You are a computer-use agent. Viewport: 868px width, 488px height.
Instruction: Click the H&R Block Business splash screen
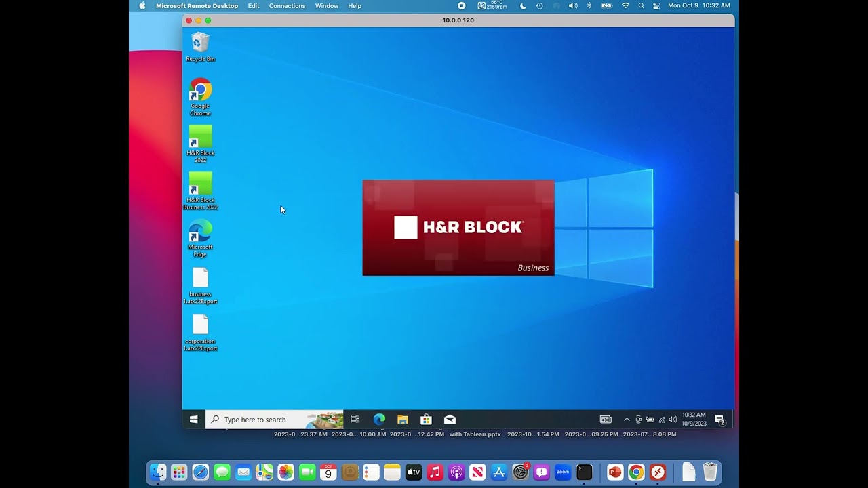(458, 228)
